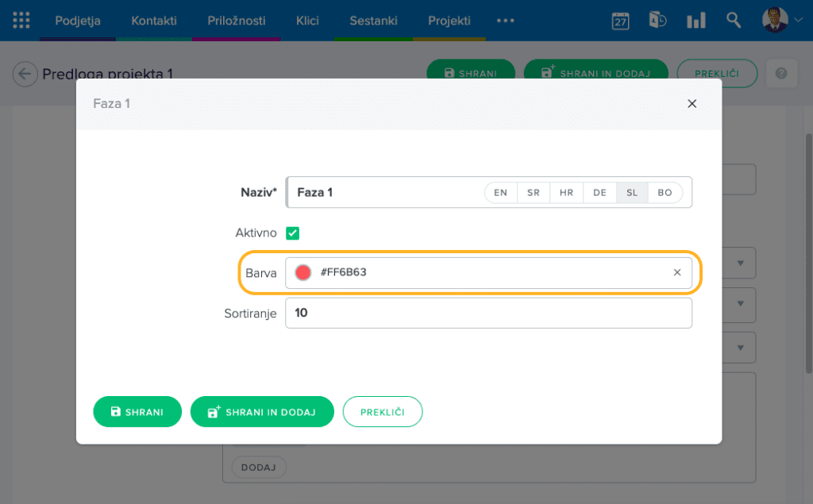Screen dimensions: 813x504
Task: Open the calendar icon in top bar
Action: [620, 21]
